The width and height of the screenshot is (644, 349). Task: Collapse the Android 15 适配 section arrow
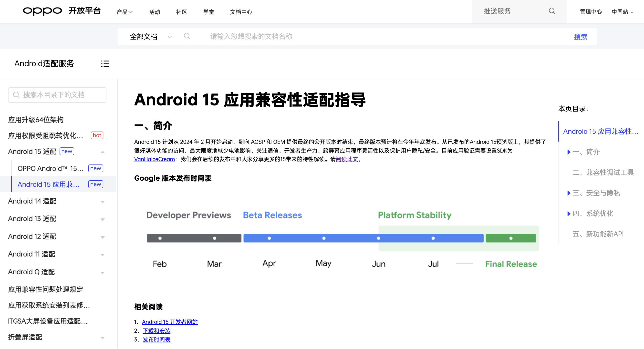coord(103,152)
